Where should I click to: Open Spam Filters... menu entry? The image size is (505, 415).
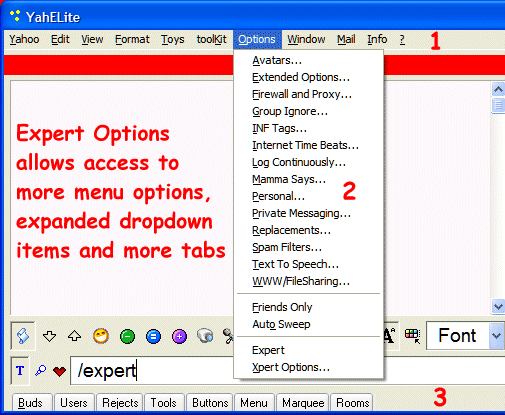pos(309,247)
